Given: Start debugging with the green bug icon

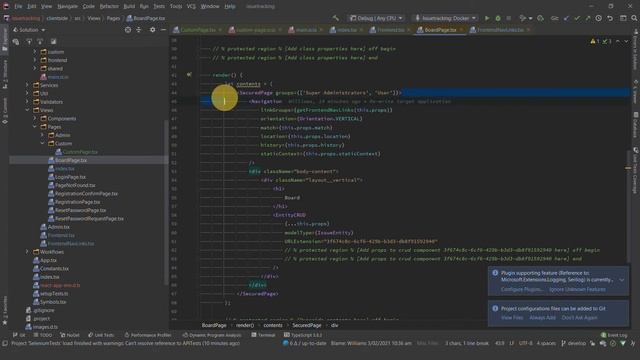Looking at the screenshot, I should 498,18.
